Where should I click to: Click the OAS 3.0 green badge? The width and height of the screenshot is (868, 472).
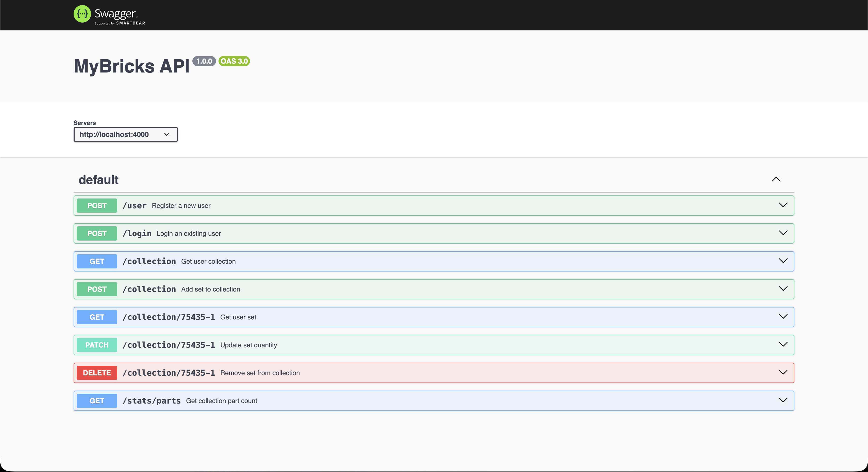[x=234, y=61]
